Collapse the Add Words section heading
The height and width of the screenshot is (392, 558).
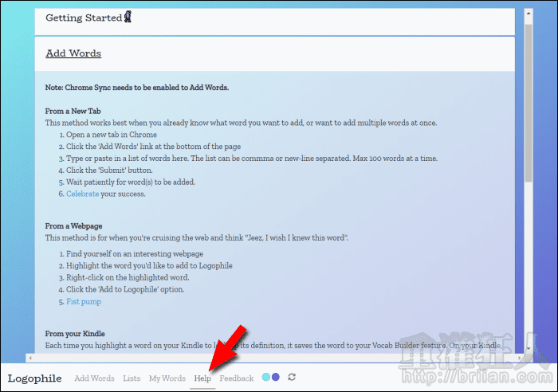73,53
